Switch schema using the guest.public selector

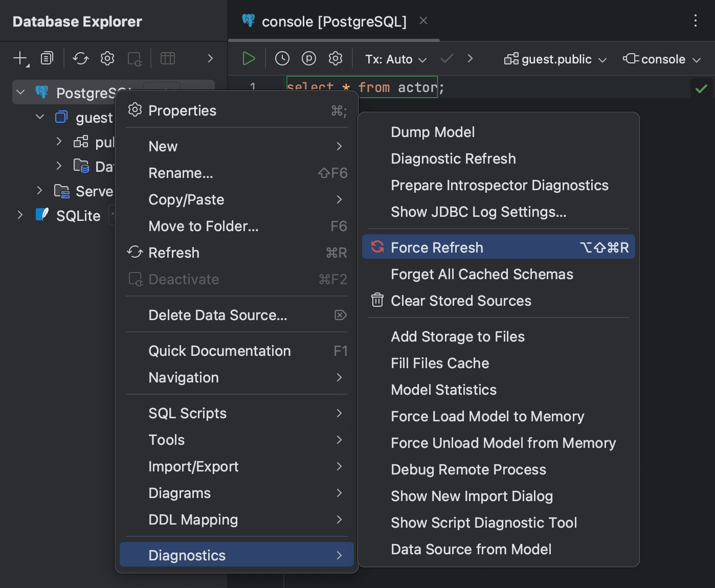(555, 59)
